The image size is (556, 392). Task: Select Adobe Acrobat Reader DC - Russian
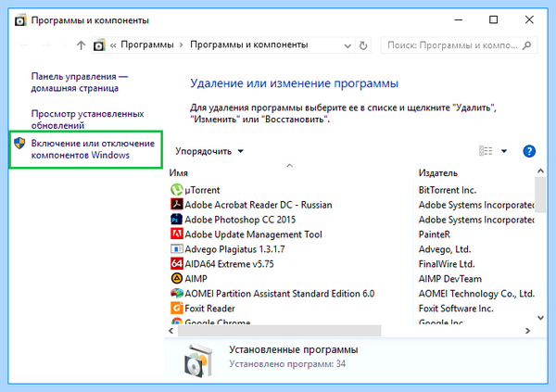point(259,205)
